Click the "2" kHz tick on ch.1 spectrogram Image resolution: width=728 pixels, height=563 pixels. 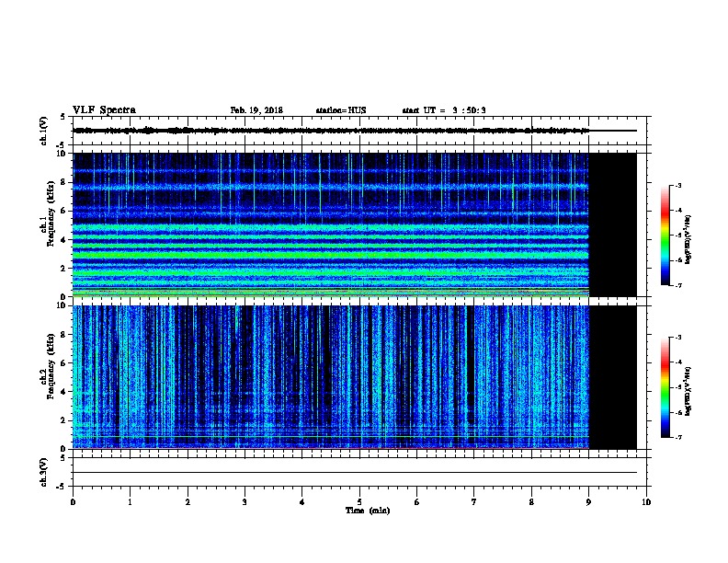tap(64, 269)
